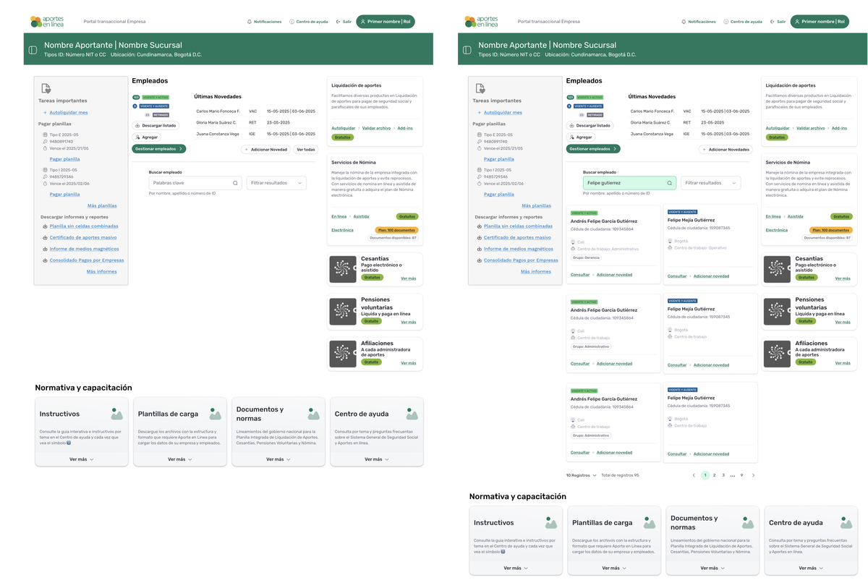Click Consultar in the Grupo: Gerencia employee card
The width and height of the screenshot is (868, 588).
click(x=580, y=275)
